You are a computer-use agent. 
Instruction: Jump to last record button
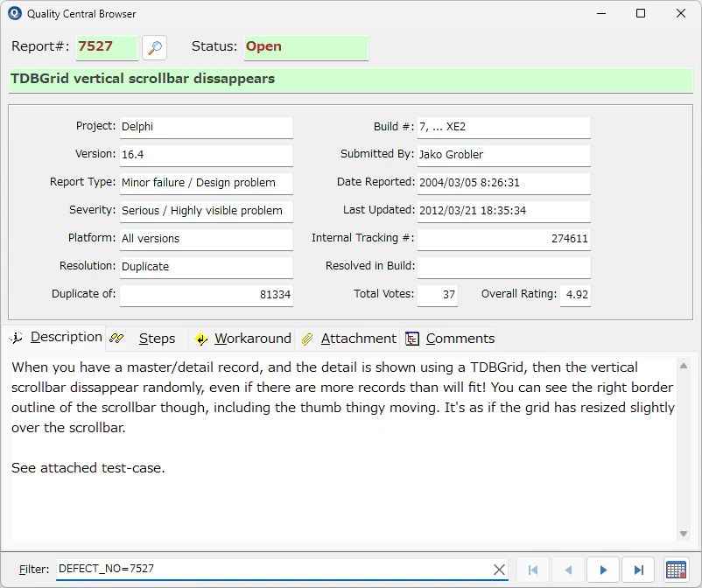(x=638, y=570)
